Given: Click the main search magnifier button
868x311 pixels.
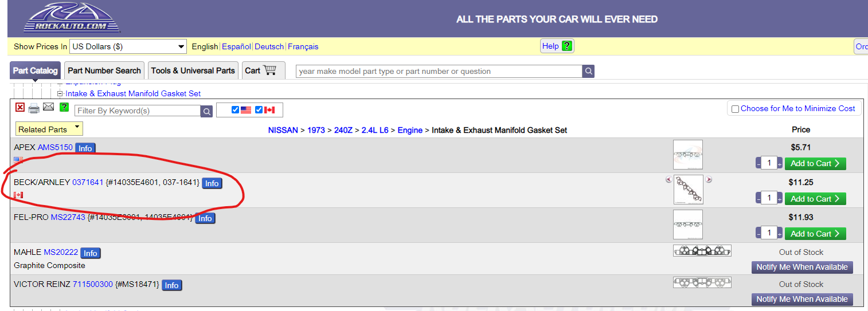Looking at the screenshot, I should [588, 71].
